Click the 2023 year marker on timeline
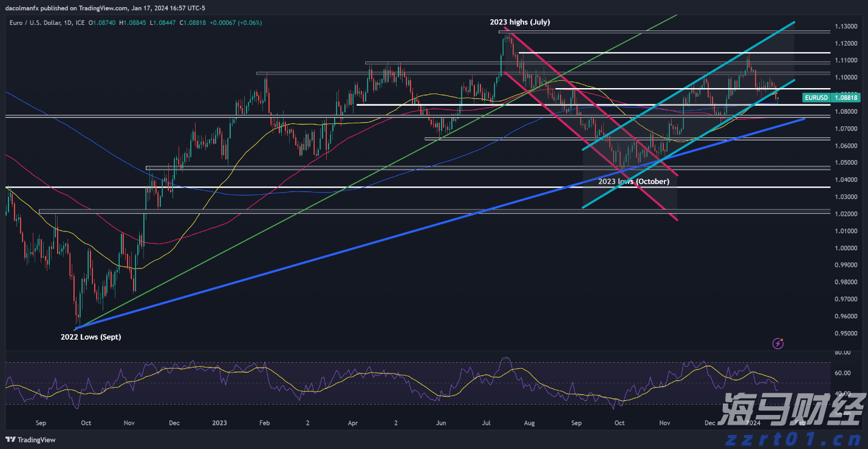 coord(218,422)
